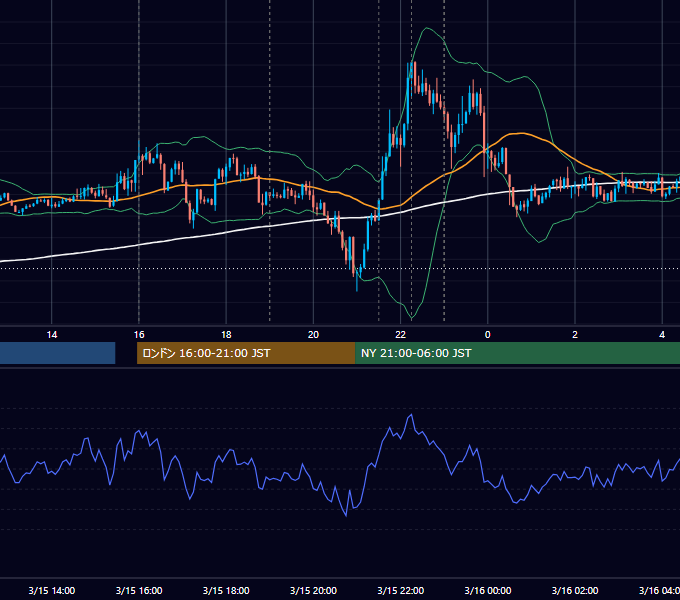Click the 4 hour axis label
The height and width of the screenshot is (600, 680).
pyautogui.click(x=662, y=335)
